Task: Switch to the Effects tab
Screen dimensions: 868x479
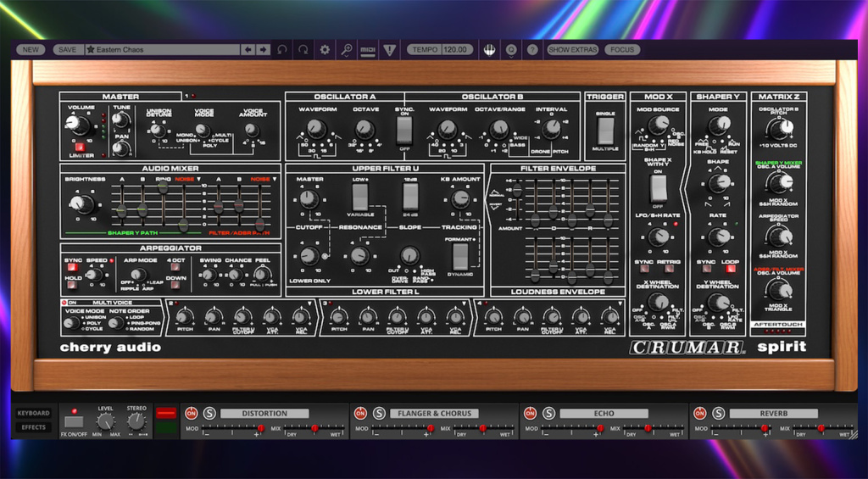Action: pos(34,427)
